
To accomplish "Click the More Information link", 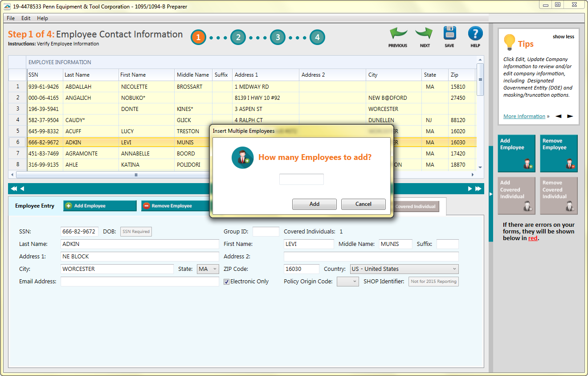I will pos(524,116).
